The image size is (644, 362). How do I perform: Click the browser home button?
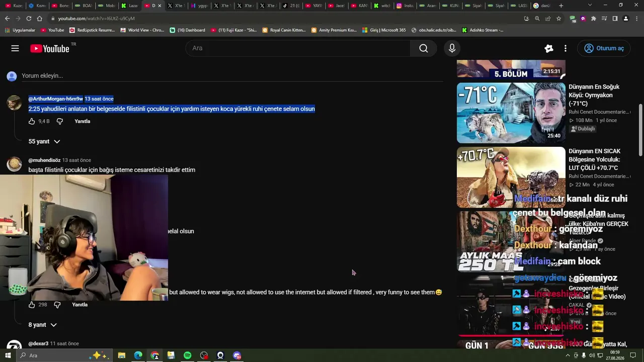point(39,19)
